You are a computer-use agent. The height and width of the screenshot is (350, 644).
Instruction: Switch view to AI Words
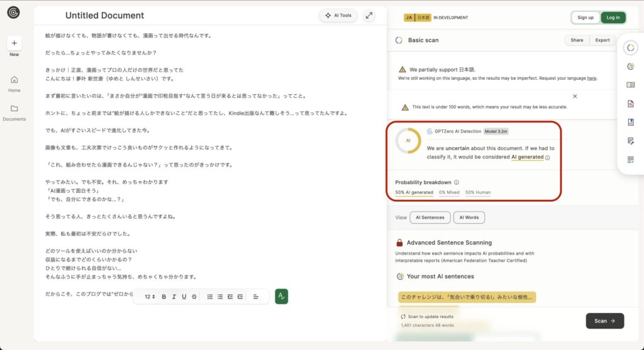coord(469,217)
